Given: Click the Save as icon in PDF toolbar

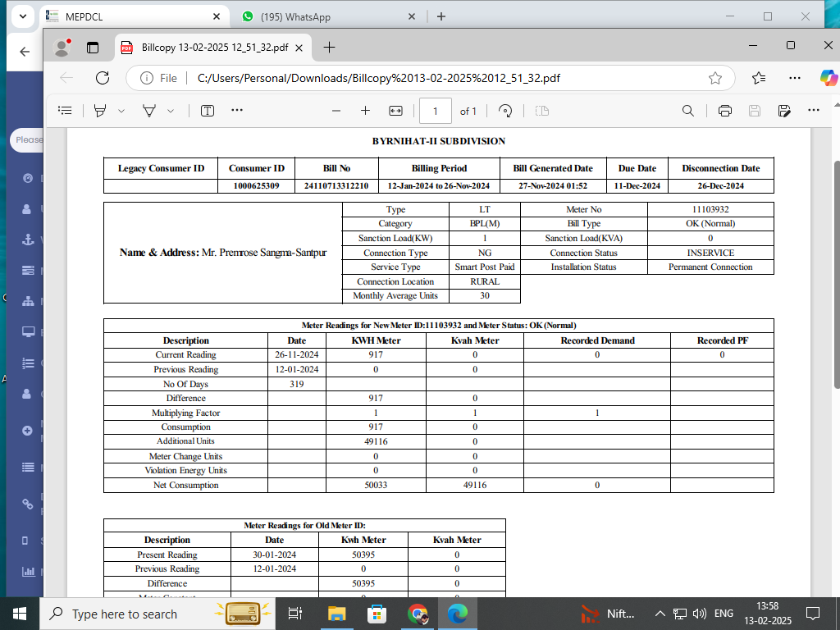Looking at the screenshot, I should click(x=784, y=111).
